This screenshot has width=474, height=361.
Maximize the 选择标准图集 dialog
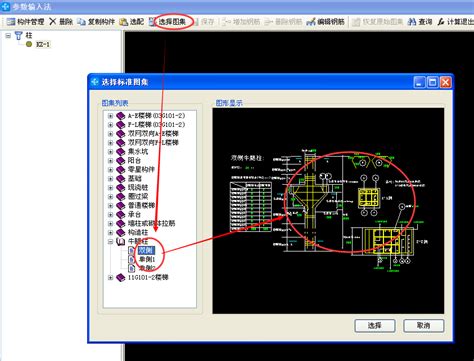coord(433,82)
